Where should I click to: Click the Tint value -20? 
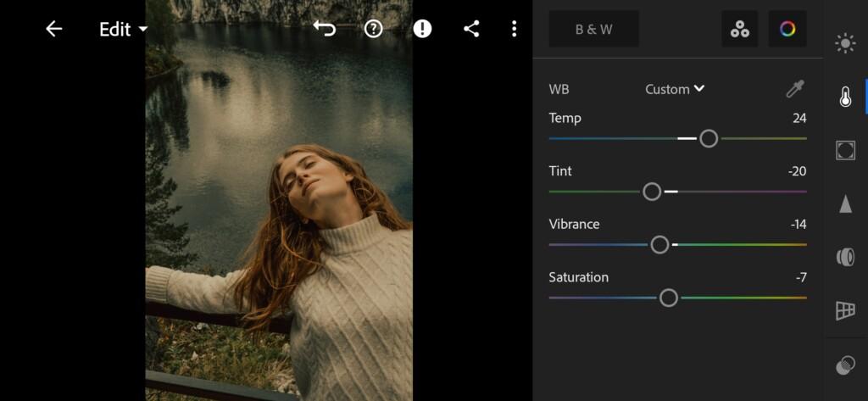coord(797,171)
